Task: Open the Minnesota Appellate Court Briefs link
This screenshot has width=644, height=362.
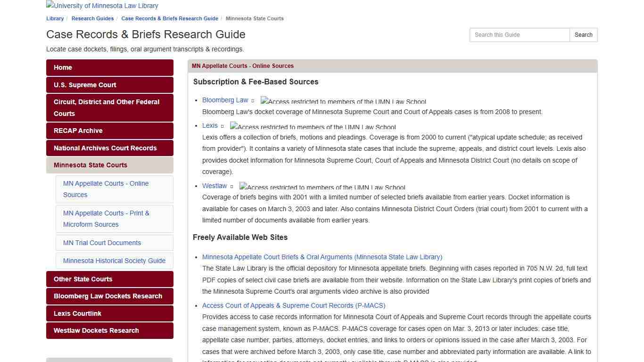Action: (322, 257)
